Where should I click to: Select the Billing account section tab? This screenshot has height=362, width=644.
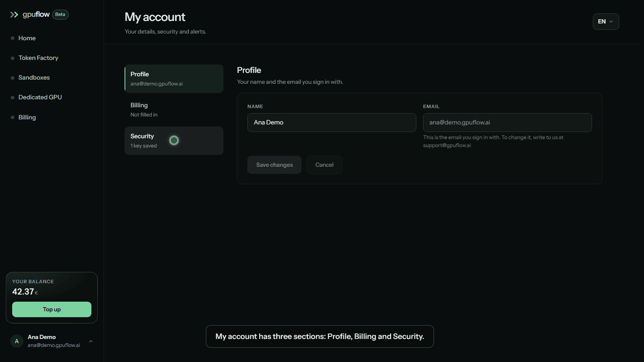(x=174, y=110)
